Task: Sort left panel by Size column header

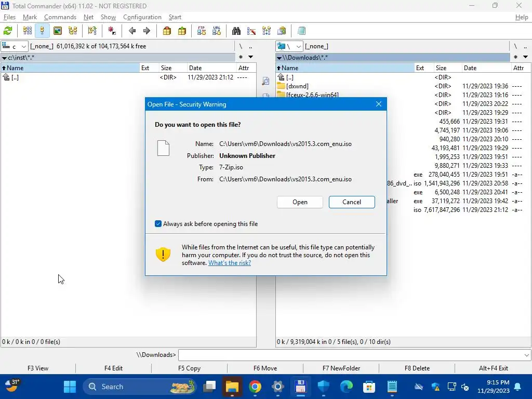Action: [x=172, y=68]
